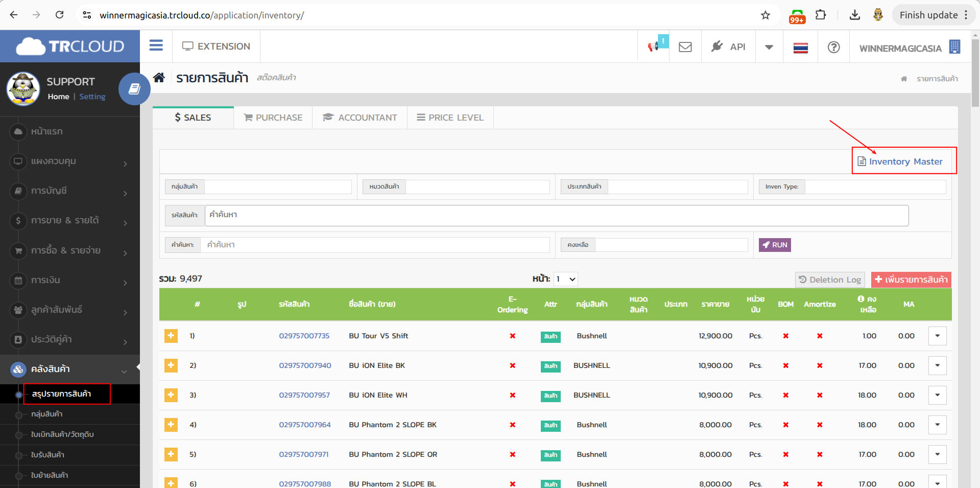Focus the คงเหลือ filter field
The image size is (980, 488).
(x=672, y=245)
